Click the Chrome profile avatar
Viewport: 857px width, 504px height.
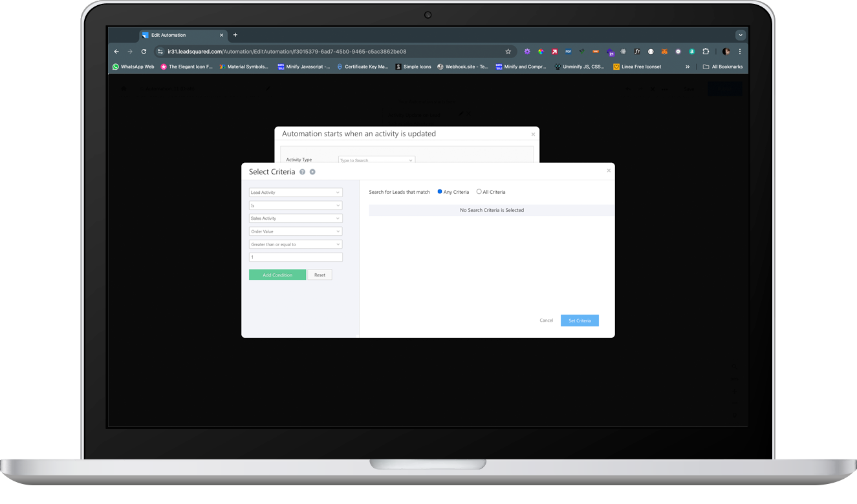[726, 51]
